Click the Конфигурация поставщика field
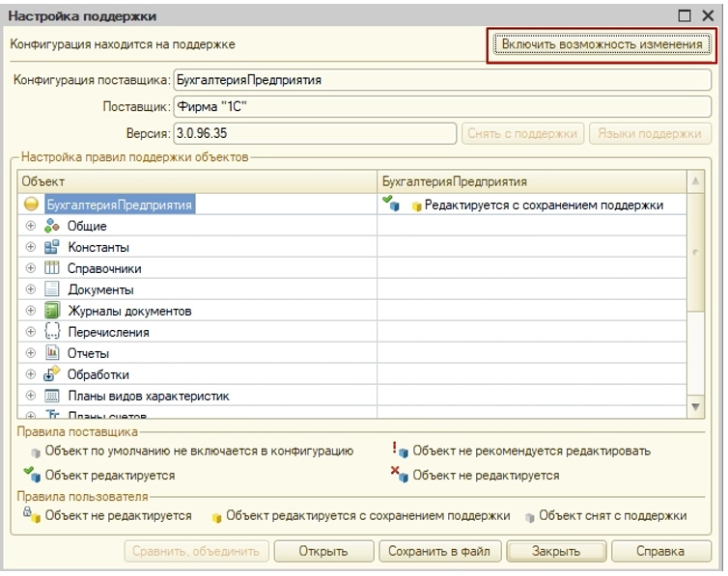Image resolution: width=728 pixels, height=576 pixels. (442, 80)
